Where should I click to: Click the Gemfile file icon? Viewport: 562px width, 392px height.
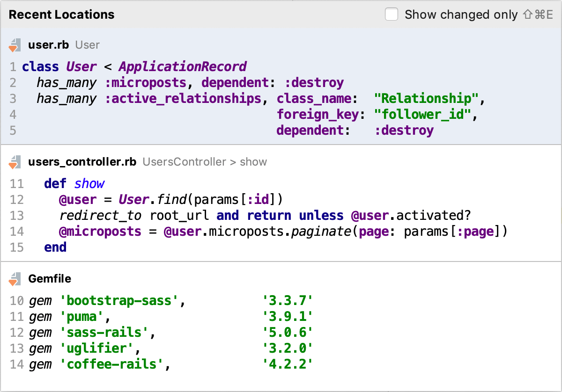15,279
